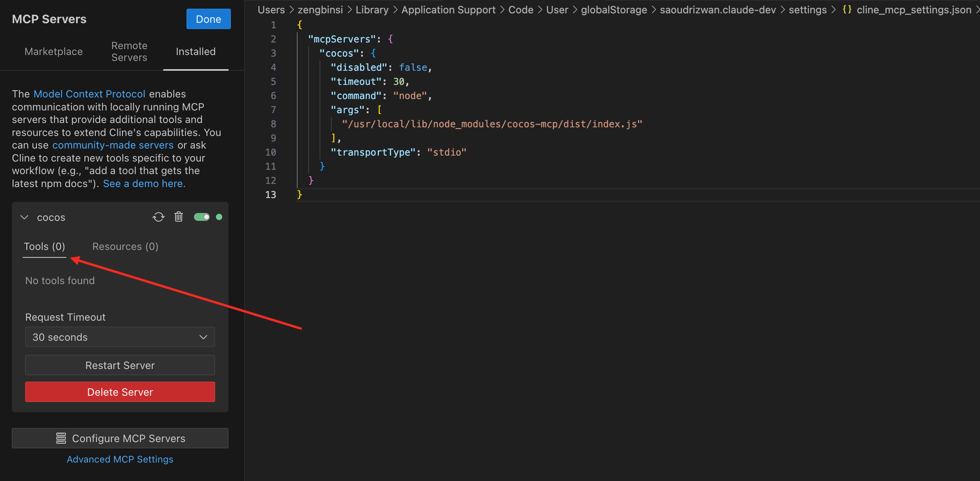Screen dimensions: 980x481
Task: Toggle the cocos server enabled switch
Action: pyautogui.click(x=202, y=217)
